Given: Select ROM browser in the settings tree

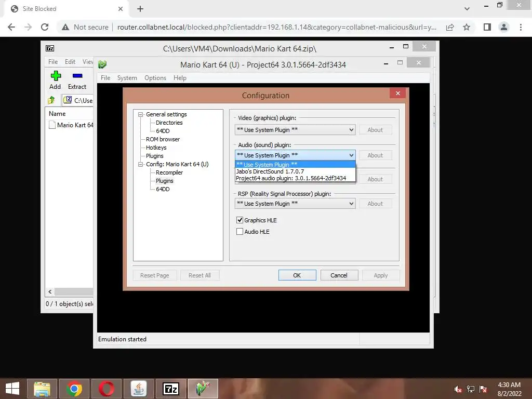Looking at the screenshot, I should 163,139.
